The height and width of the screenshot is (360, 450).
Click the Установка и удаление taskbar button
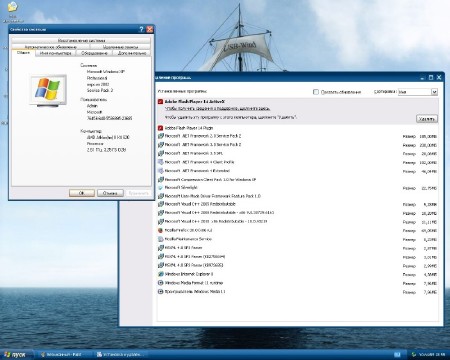click(120, 354)
